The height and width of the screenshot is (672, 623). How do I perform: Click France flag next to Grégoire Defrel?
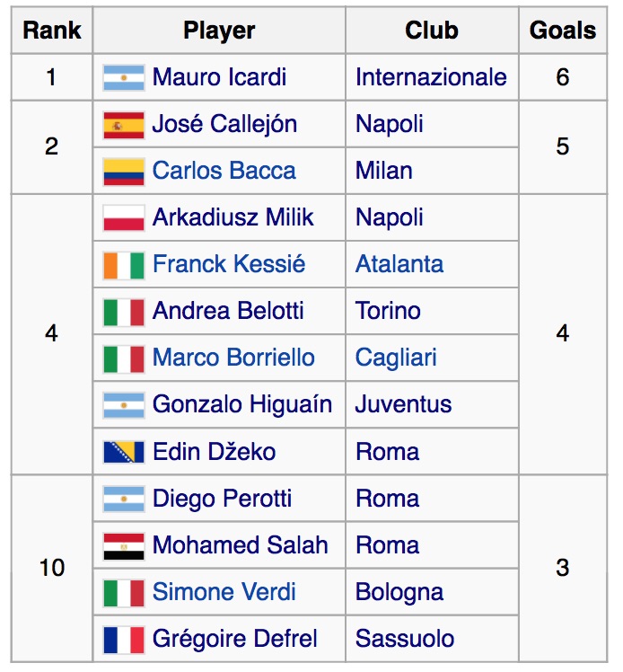pos(124,640)
